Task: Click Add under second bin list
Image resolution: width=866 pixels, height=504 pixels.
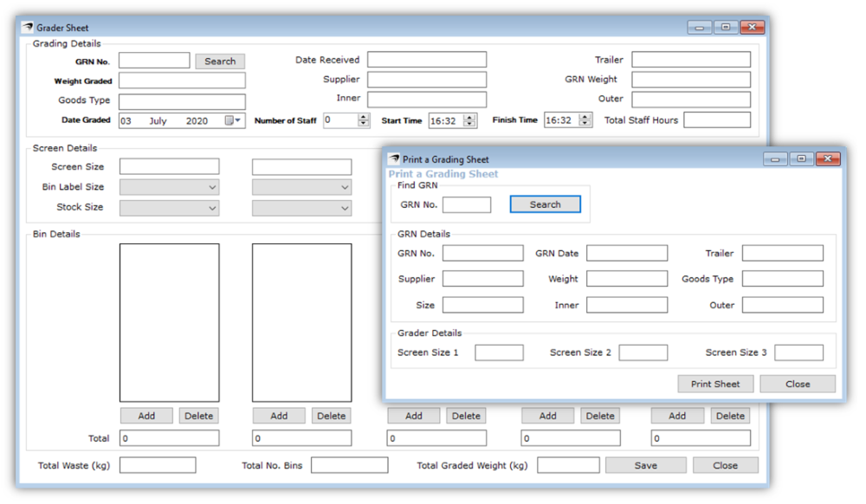Action: 279,416
